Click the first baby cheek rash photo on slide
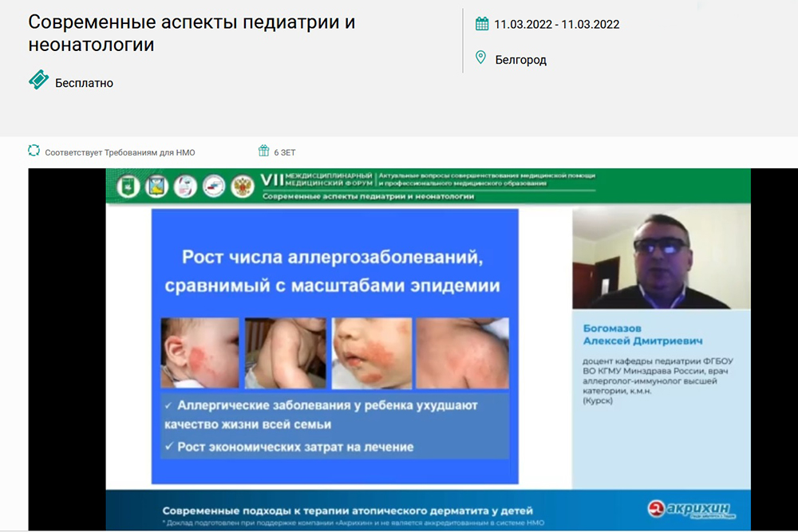The height and width of the screenshot is (532, 798). click(199, 352)
